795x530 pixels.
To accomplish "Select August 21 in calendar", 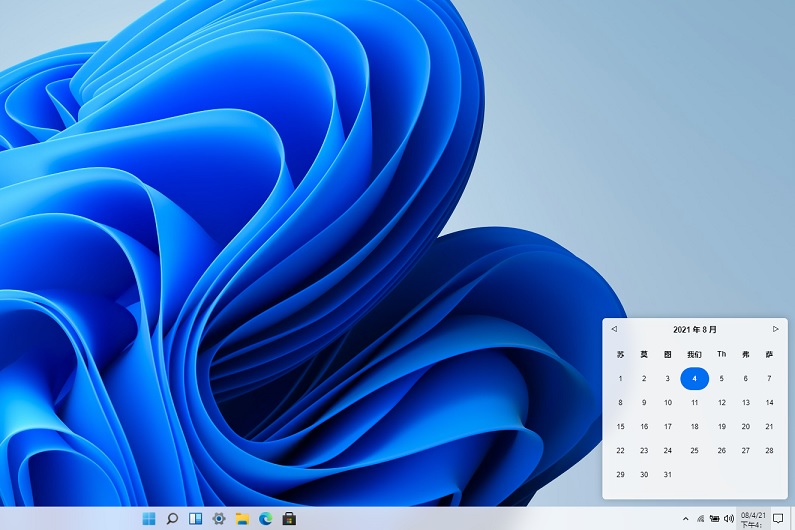I will (769, 427).
